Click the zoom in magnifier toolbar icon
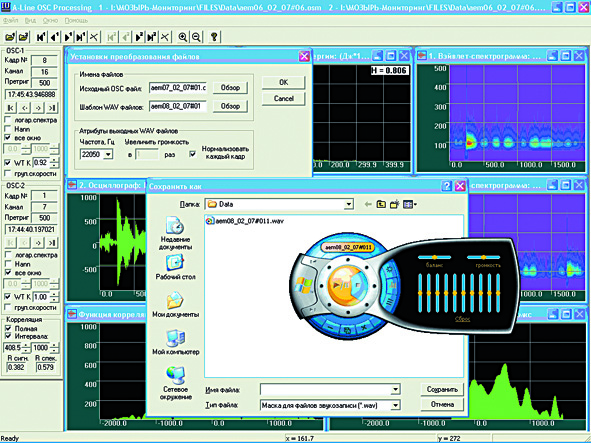This screenshot has width=591, height=443. point(183,37)
